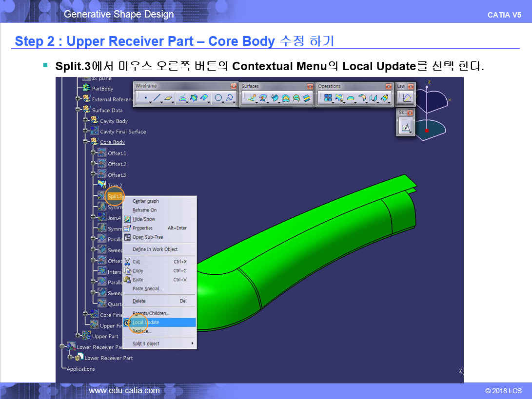The width and height of the screenshot is (532, 399).
Task: Select the Point tool in Wireframe toolbar
Action: click(145, 98)
